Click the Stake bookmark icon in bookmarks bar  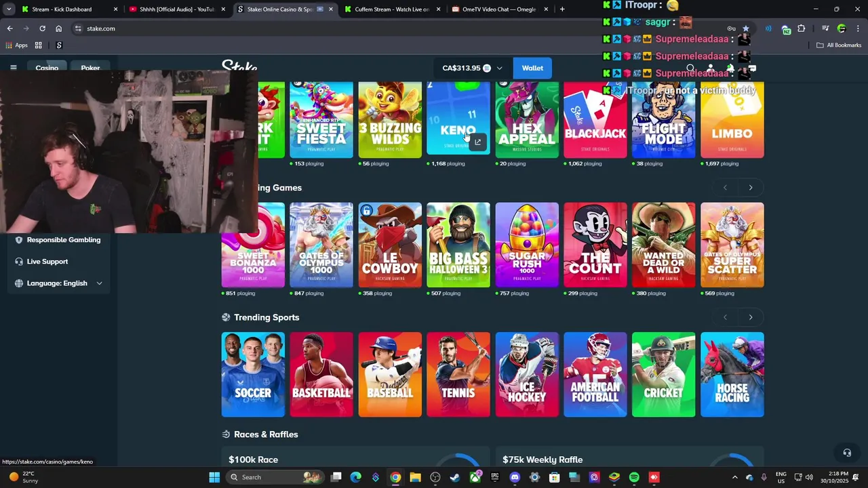59,45
